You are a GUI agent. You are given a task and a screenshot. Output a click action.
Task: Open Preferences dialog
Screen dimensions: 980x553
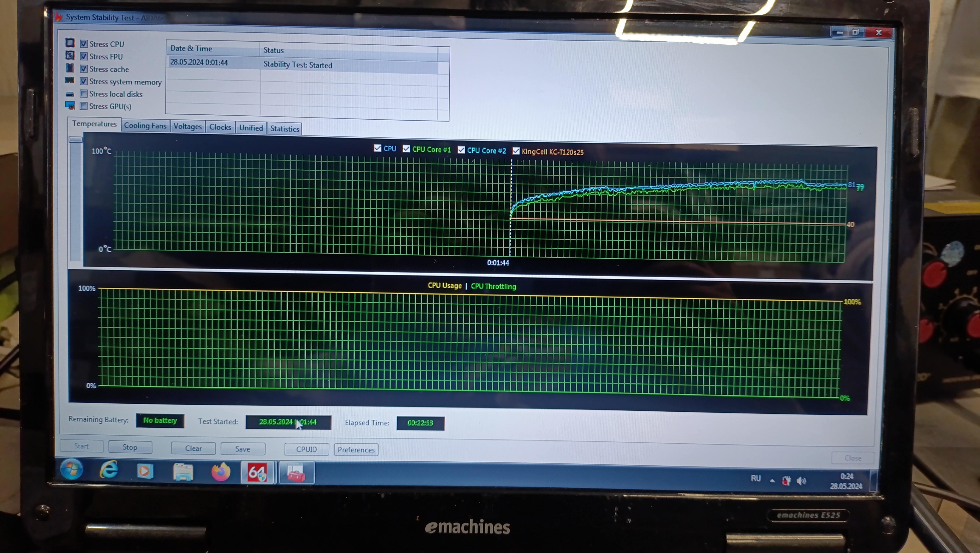point(356,450)
